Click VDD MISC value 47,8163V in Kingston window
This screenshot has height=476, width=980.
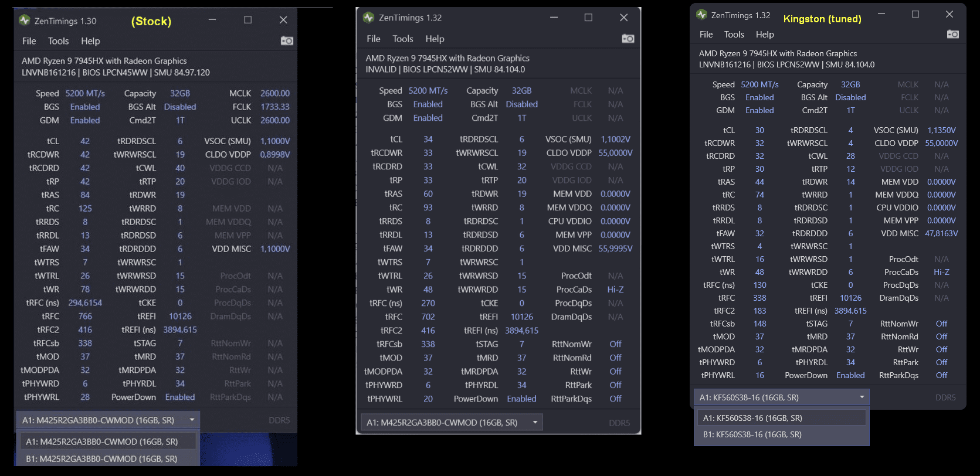click(x=941, y=233)
